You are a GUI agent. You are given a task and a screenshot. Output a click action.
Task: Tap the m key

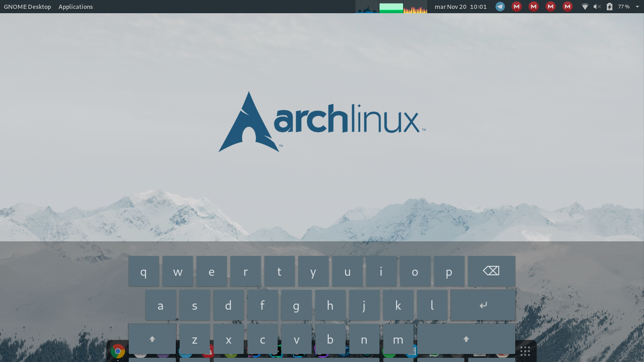398,339
